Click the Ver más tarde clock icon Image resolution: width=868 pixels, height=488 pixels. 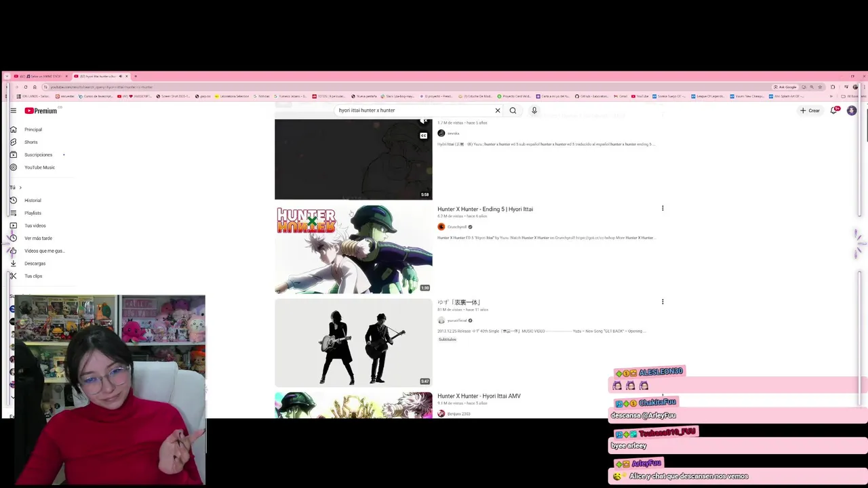pos(13,238)
